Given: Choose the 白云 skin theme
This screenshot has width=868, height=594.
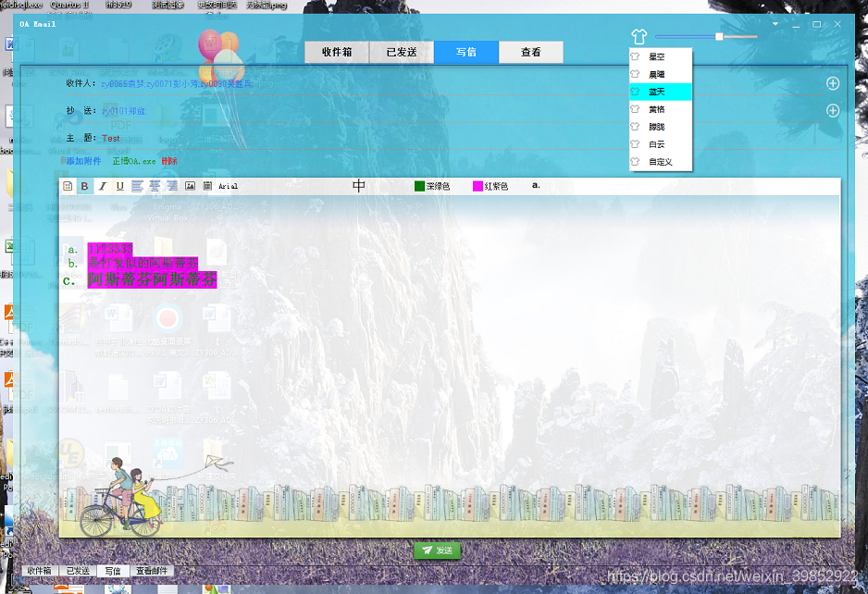Looking at the screenshot, I should pyautogui.click(x=661, y=144).
